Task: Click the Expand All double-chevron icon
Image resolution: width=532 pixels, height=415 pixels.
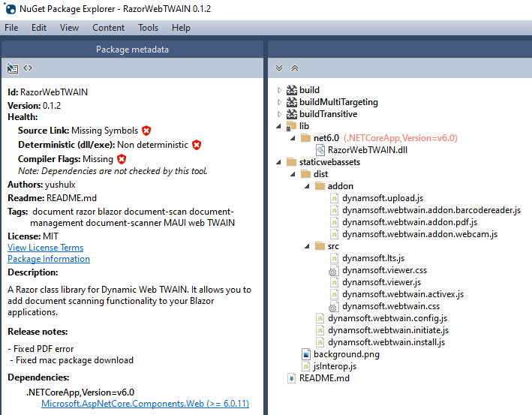Action: tap(279, 68)
